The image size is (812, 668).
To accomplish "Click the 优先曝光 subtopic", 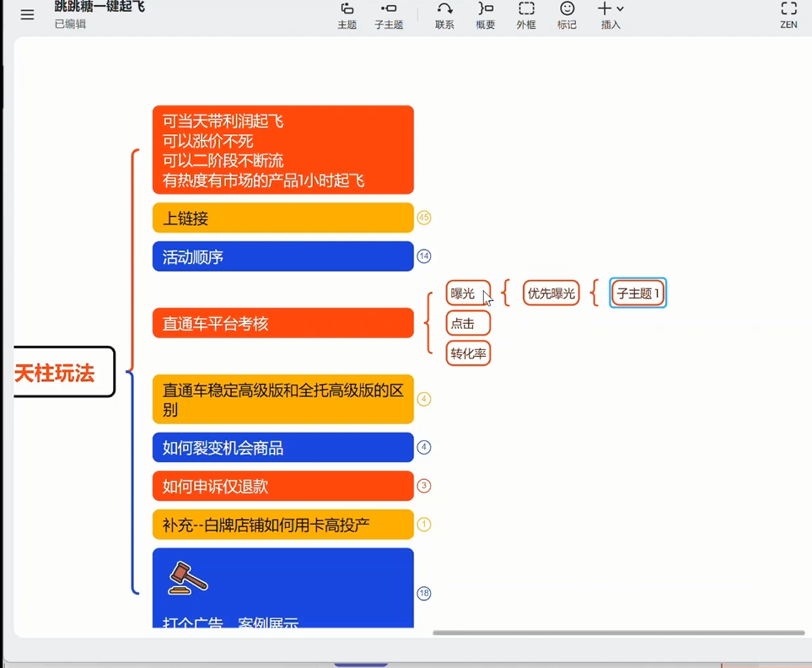I will pos(551,294).
